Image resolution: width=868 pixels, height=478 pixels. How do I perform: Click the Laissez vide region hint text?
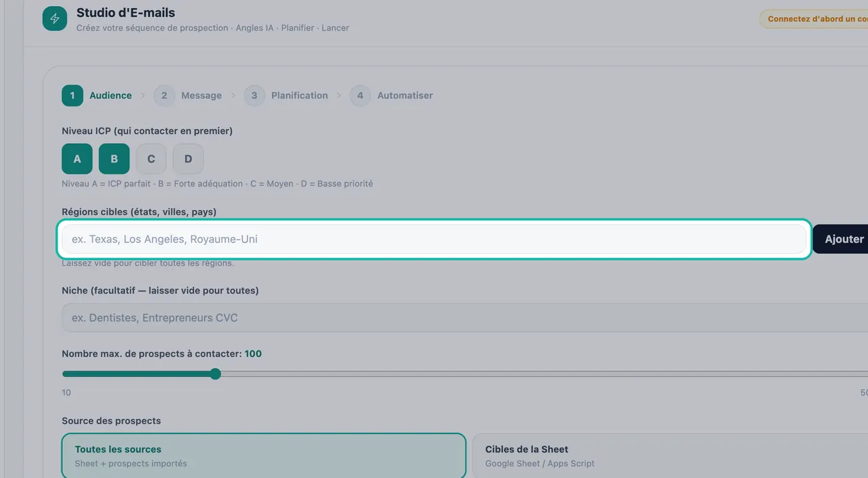(x=148, y=263)
